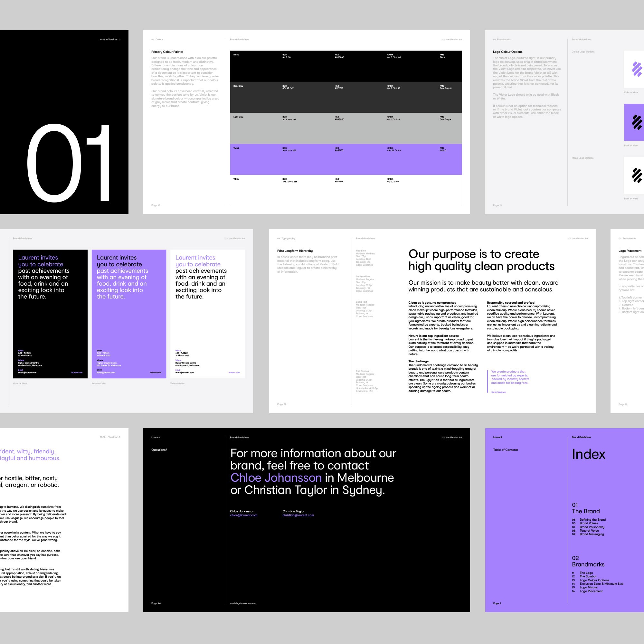
Task: Click the 'Colour Logo Options' label
Action: [583, 52]
